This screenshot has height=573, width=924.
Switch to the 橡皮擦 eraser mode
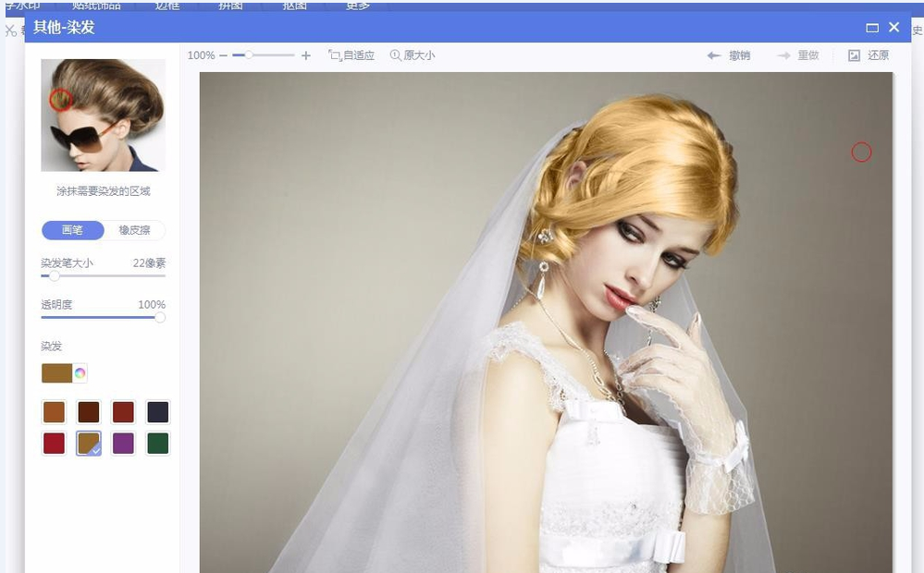135,230
